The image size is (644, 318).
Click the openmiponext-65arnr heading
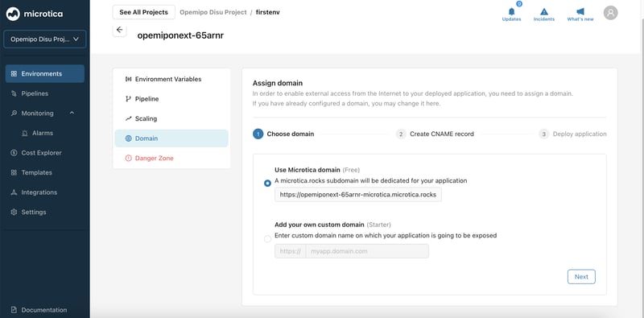180,35
